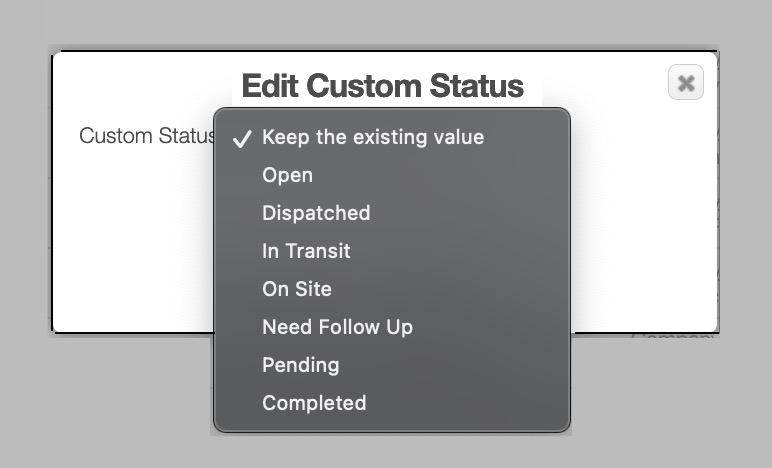The height and width of the screenshot is (468, 772).
Task: Click Pending, just above Completed
Action: click(300, 365)
